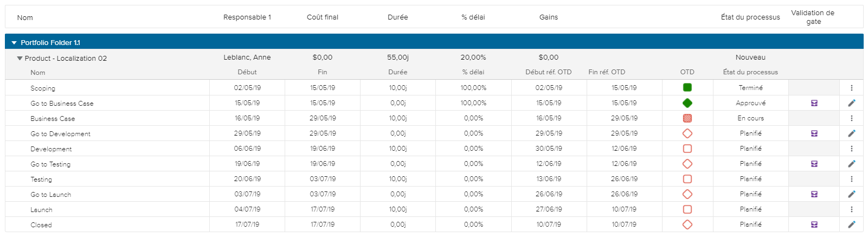Click the green OTD square for Scoping
The width and height of the screenshot is (868, 237).
687,87
